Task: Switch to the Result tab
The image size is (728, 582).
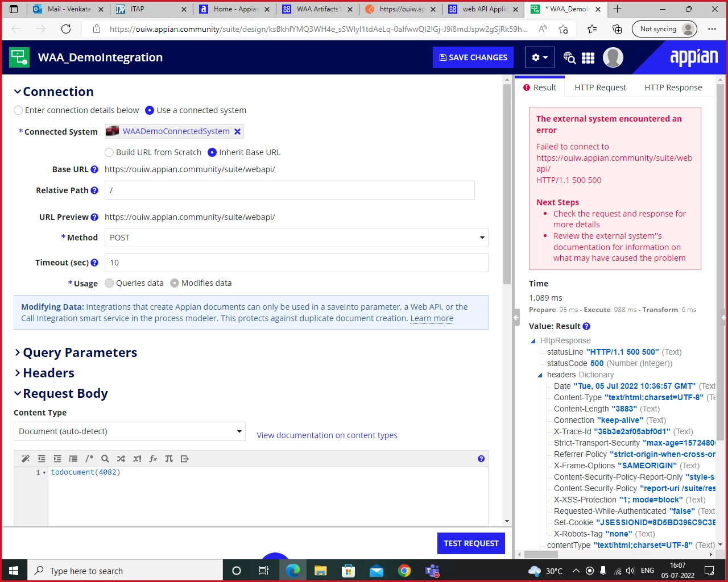Action: click(x=540, y=88)
